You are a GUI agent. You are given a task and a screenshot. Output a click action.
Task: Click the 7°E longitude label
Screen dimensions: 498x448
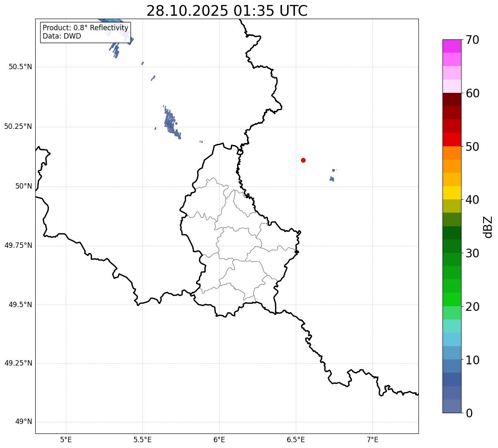pyautogui.click(x=372, y=439)
